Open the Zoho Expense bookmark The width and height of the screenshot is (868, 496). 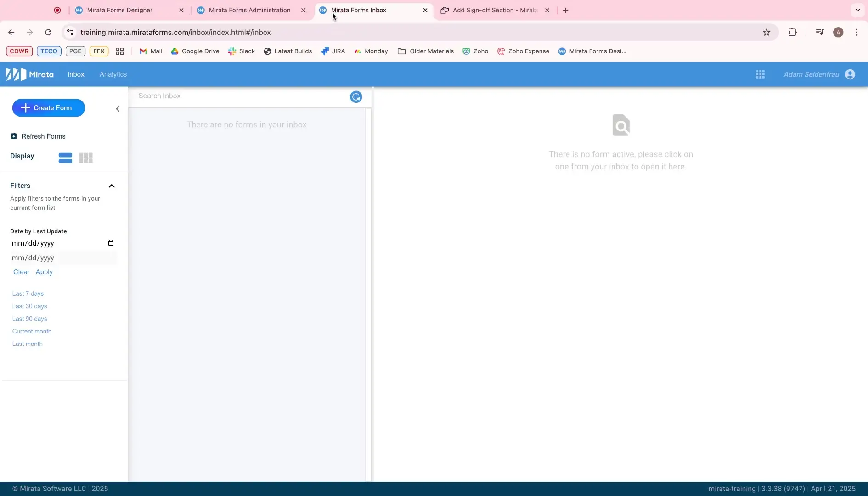click(x=524, y=51)
